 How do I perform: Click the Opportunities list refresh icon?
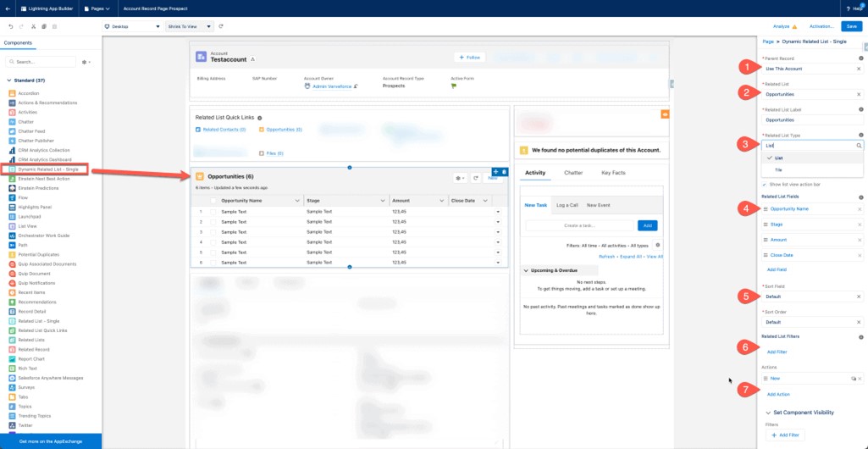[x=476, y=178]
